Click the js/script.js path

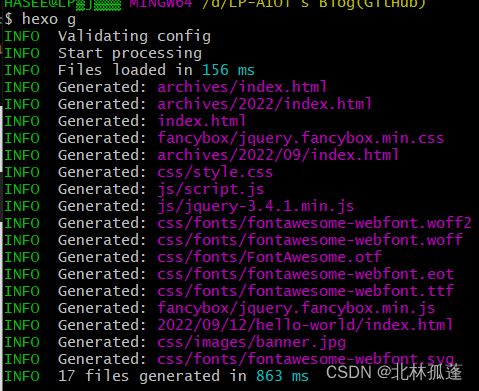[x=211, y=189]
